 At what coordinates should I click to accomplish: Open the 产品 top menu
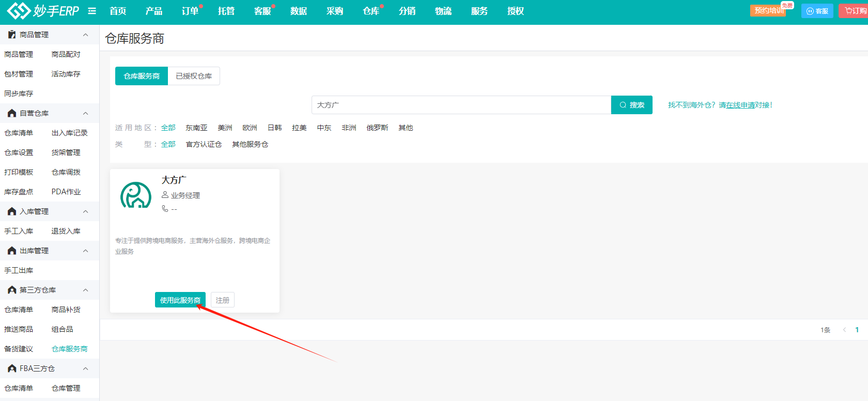pyautogui.click(x=154, y=11)
